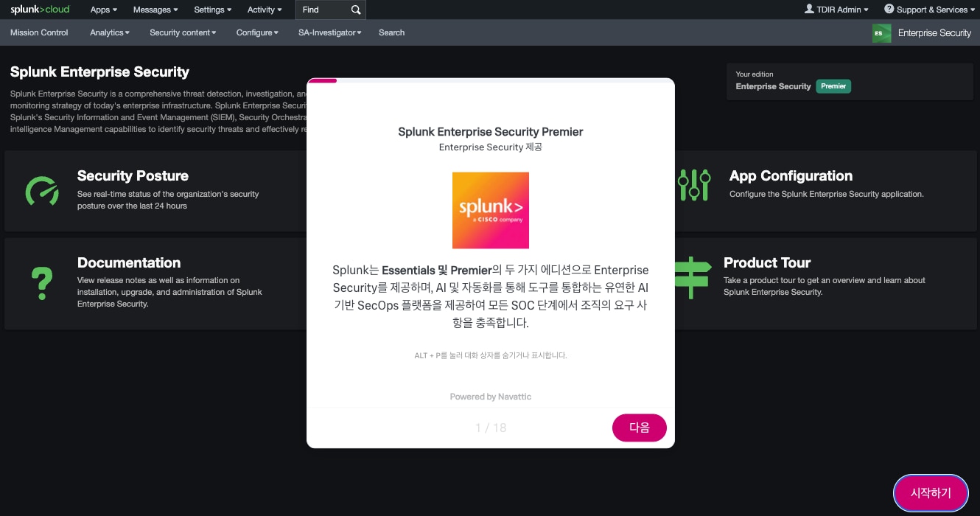Click the Splunk Enterprise Security Premier heading
This screenshot has width=980, height=516.
point(491,132)
